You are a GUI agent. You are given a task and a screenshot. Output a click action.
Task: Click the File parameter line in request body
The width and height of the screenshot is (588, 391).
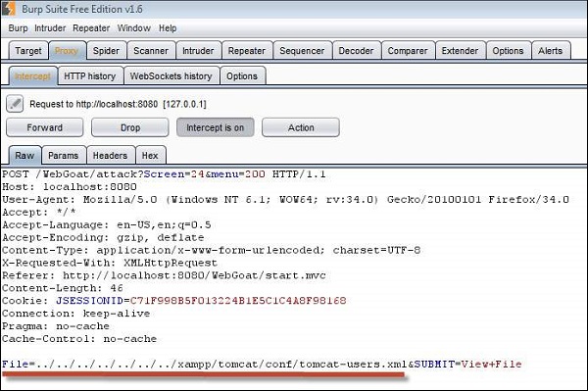[x=262, y=364]
